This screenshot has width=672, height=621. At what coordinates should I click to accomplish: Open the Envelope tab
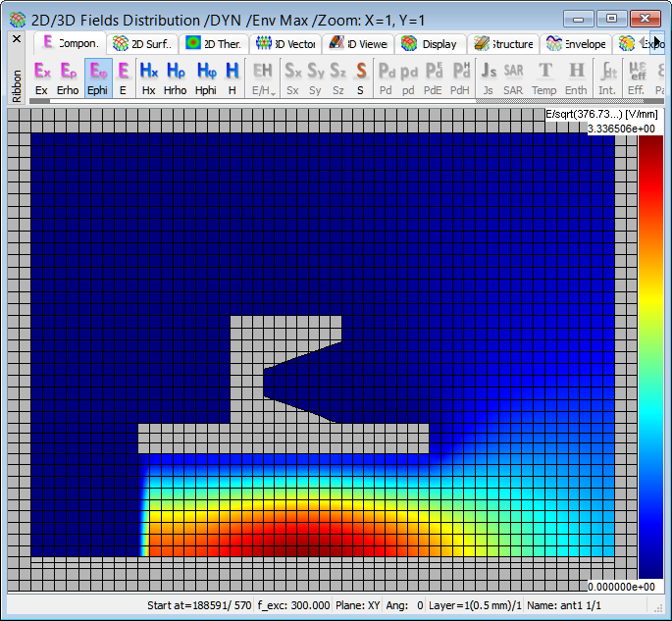pos(577,43)
